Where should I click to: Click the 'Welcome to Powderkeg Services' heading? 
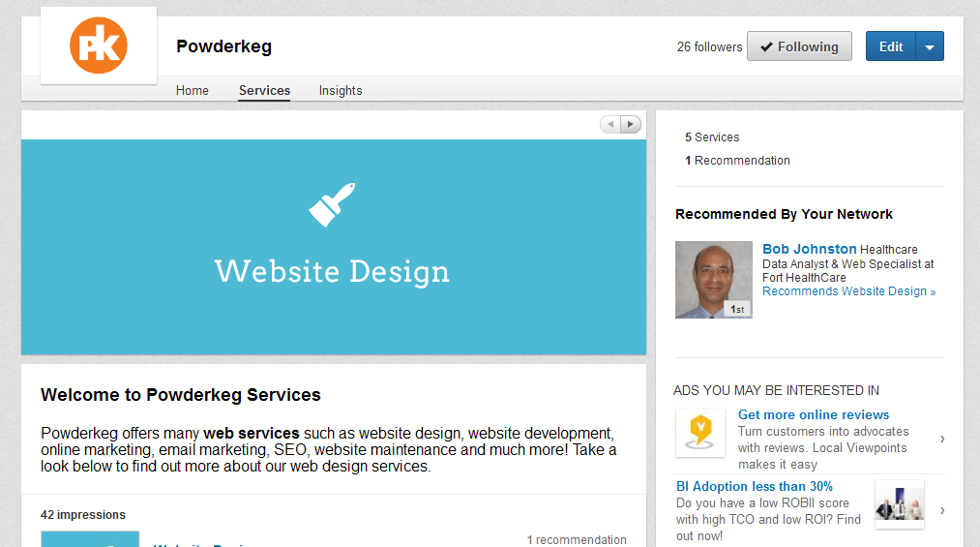181,394
